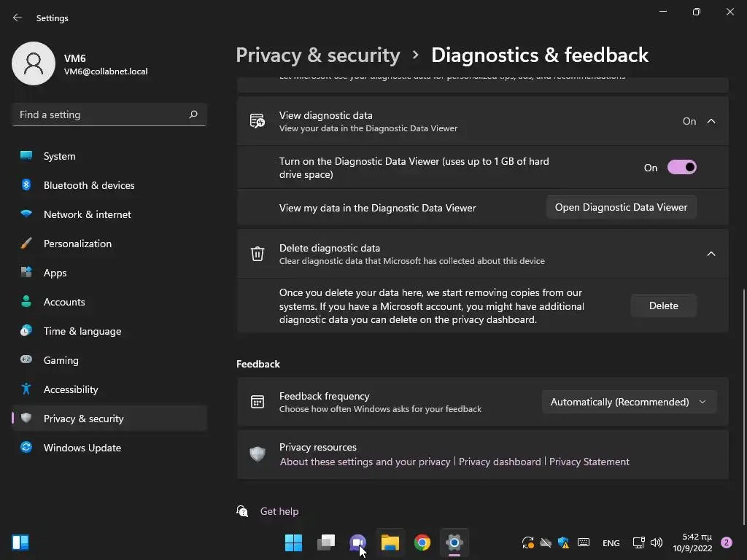Click the Windows Update sync icon
Viewport: 747px width, 560px height.
point(26,447)
